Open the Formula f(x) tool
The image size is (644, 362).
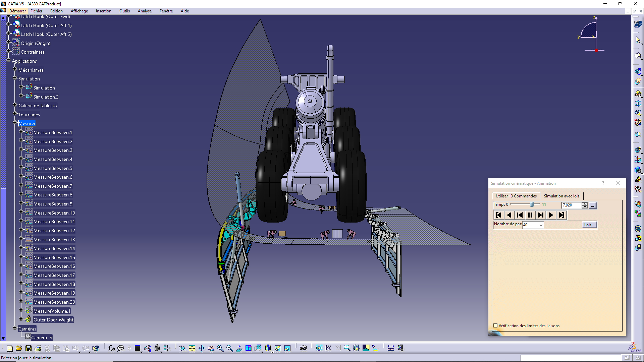pos(111,348)
